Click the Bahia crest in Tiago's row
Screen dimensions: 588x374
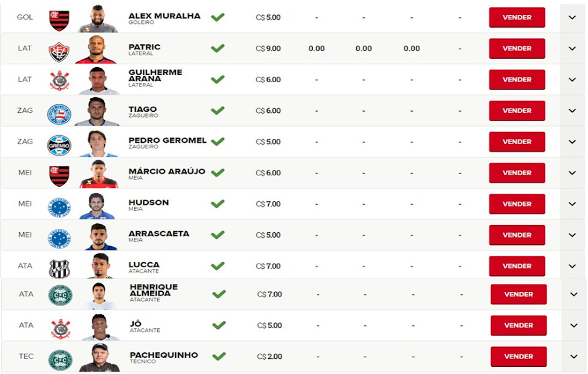pyautogui.click(x=59, y=115)
